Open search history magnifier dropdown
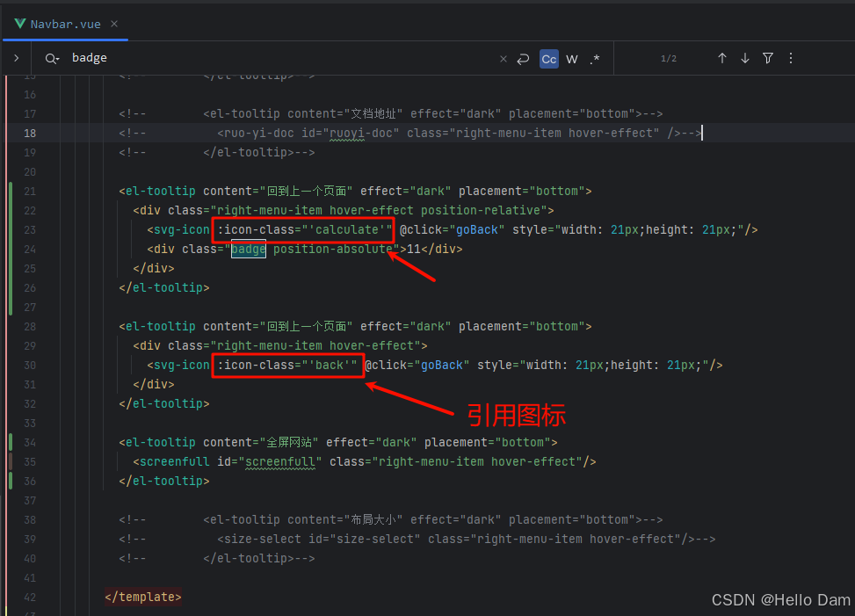 pyautogui.click(x=52, y=58)
